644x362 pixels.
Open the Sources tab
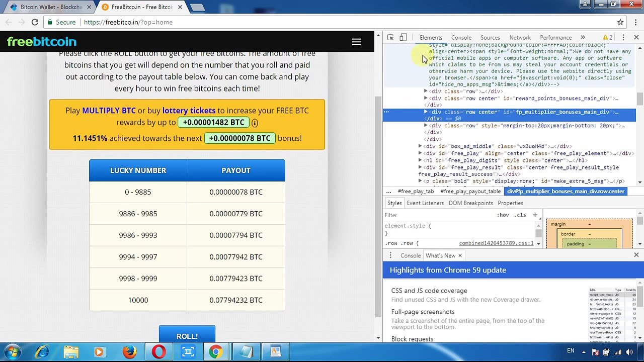click(490, 38)
